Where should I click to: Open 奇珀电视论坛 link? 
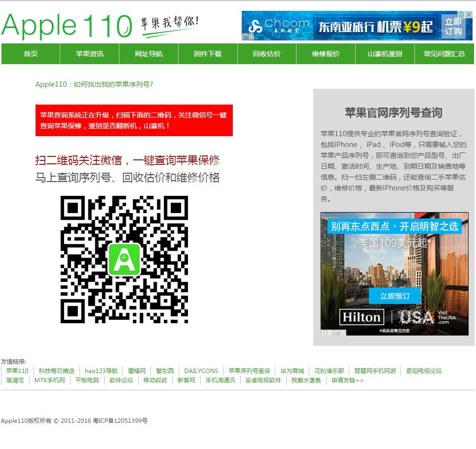point(424,371)
